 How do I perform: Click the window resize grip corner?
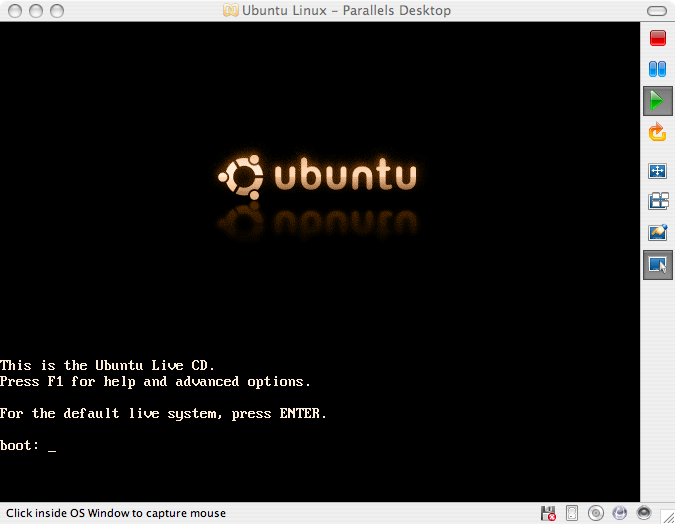668,517
